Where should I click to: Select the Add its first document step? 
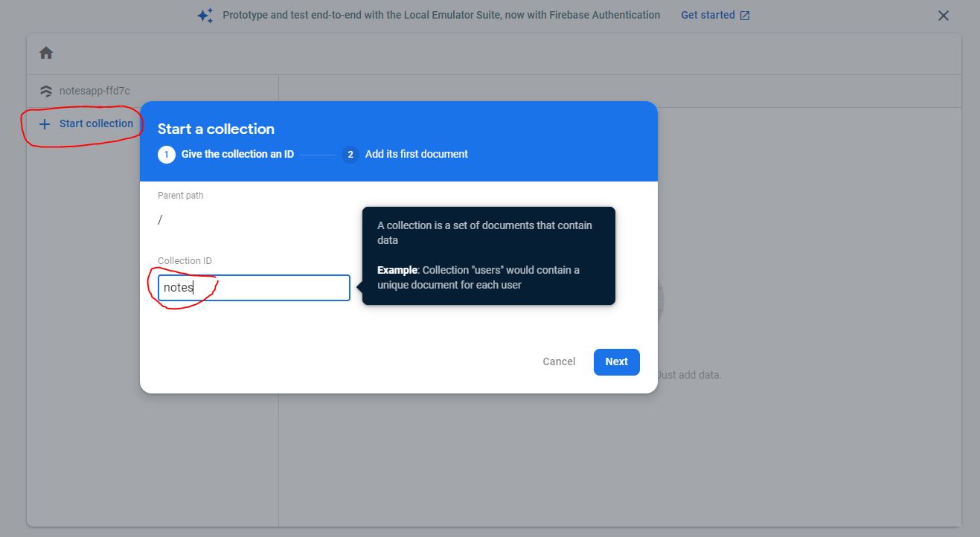[x=415, y=154]
